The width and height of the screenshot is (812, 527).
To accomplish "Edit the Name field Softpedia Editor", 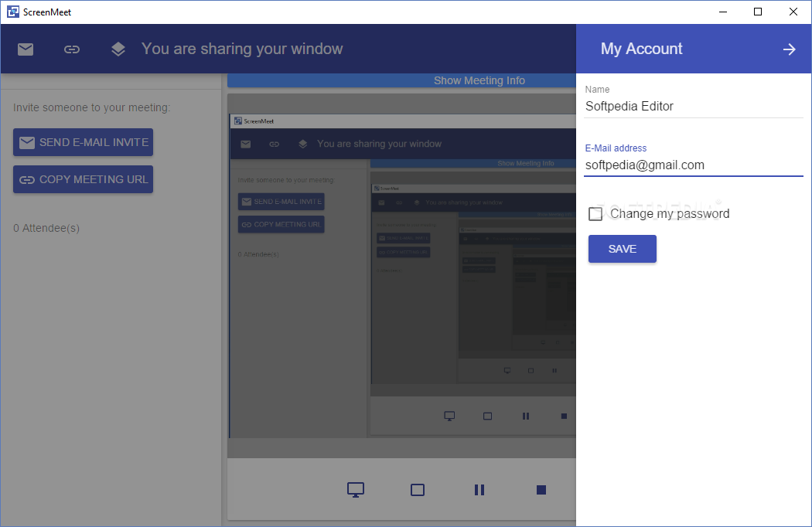I will [x=694, y=106].
